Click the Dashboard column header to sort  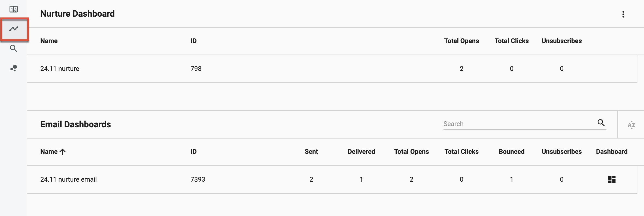(612, 152)
